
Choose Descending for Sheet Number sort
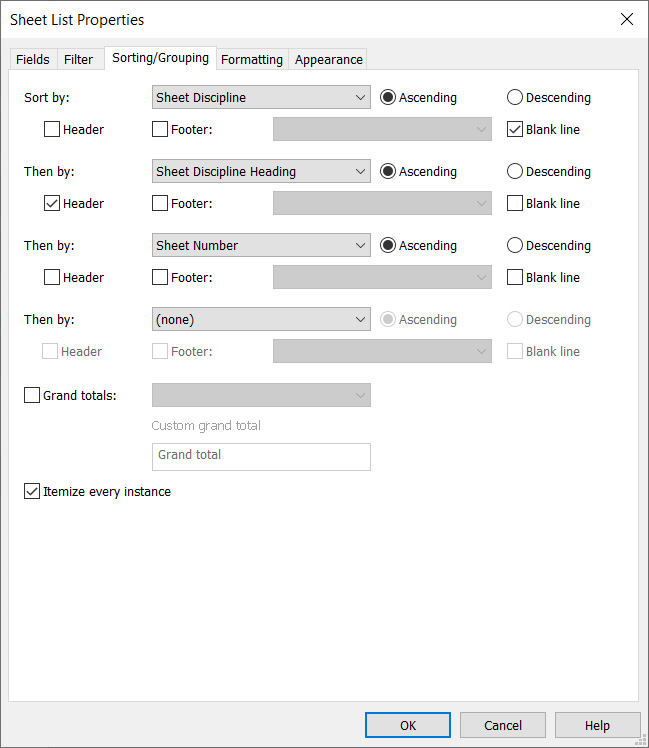point(515,246)
